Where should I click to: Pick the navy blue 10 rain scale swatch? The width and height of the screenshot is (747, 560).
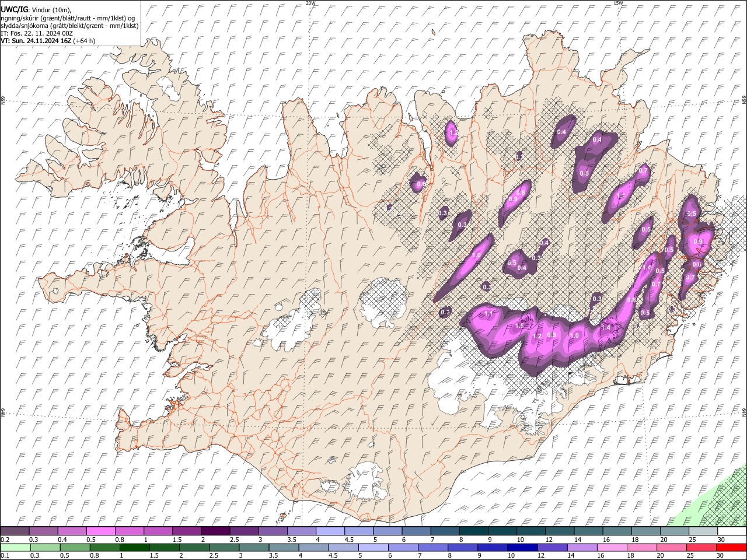click(x=522, y=547)
